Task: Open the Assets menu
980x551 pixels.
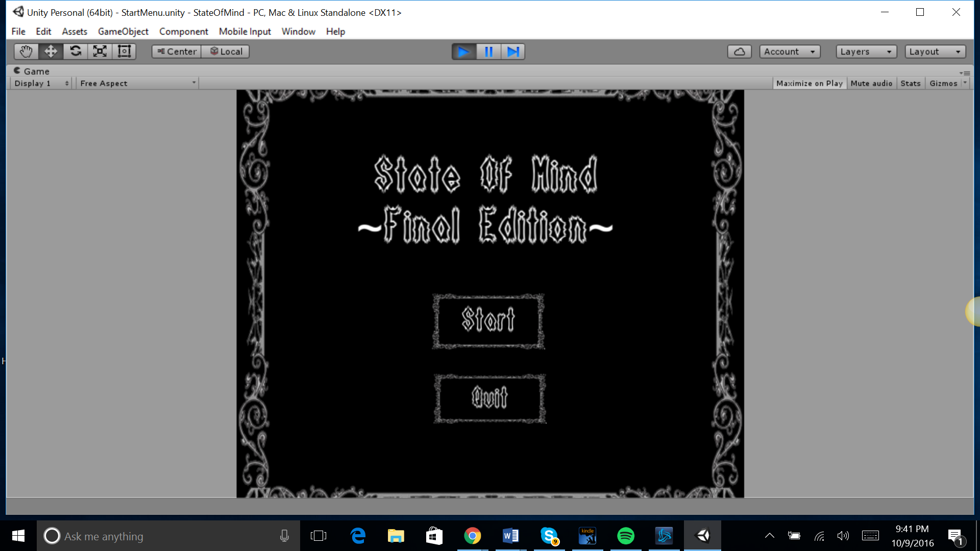Action: click(75, 32)
